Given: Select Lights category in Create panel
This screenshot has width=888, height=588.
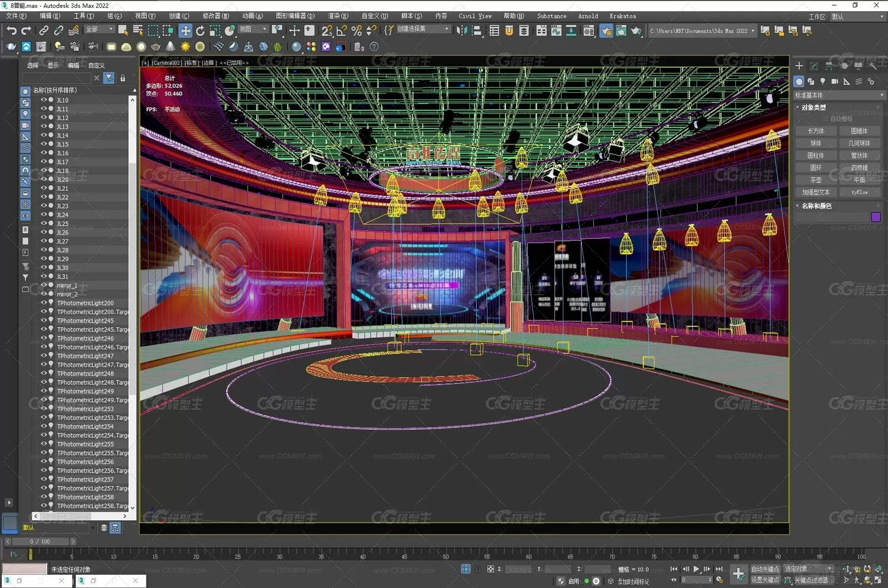Looking at the screenshot, I should (823, 82).
